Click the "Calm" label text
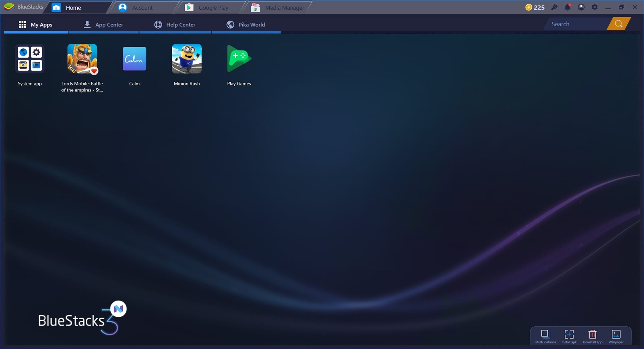The height and width of the screenshot is (349, 644). click(134, 83)
